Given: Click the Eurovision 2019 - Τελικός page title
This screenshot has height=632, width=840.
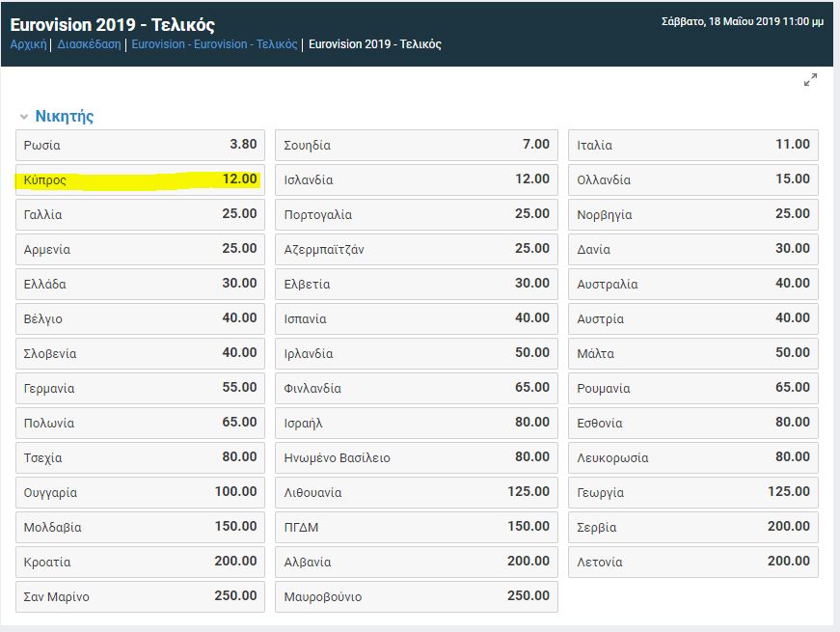Looking at the screenshot, I should [x=113, y=25].
